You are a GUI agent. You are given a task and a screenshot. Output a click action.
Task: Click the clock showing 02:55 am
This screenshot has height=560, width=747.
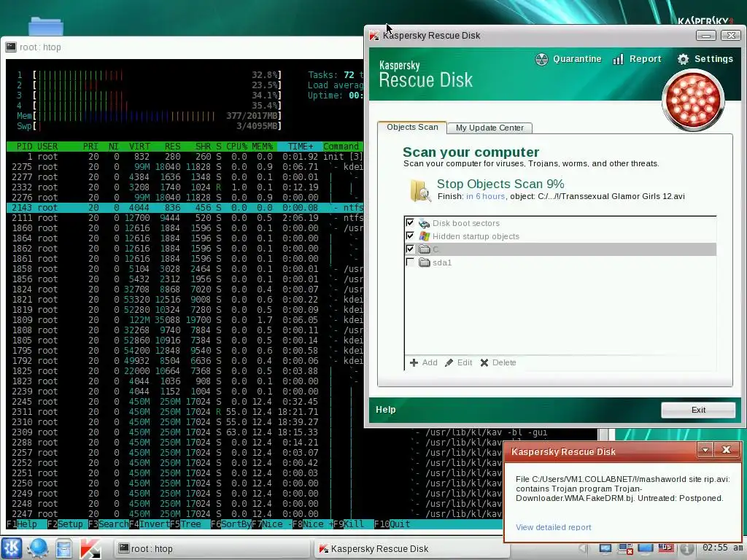coord(722,548)
